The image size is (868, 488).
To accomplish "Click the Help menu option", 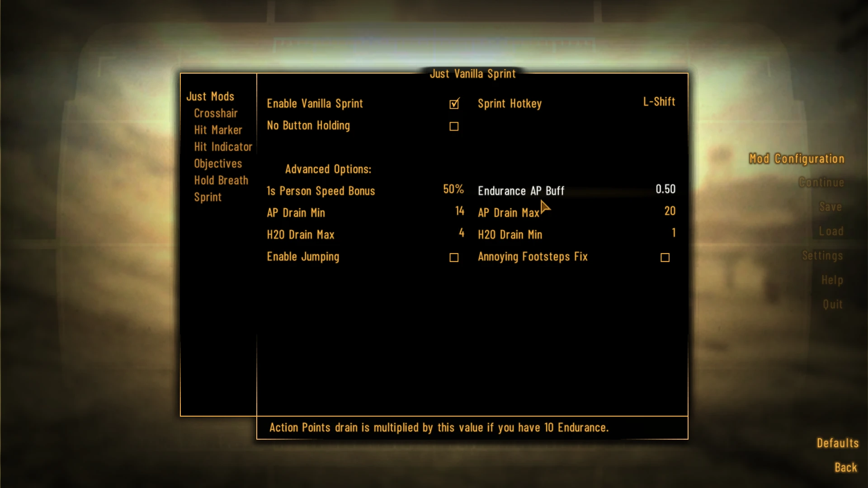I will (833, 279).
